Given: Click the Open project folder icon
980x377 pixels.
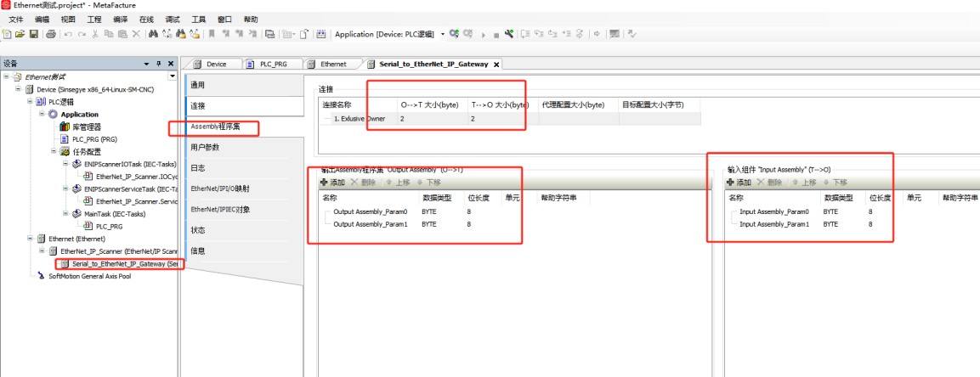Looking at the screenshot, I should [x=20, y=34].
